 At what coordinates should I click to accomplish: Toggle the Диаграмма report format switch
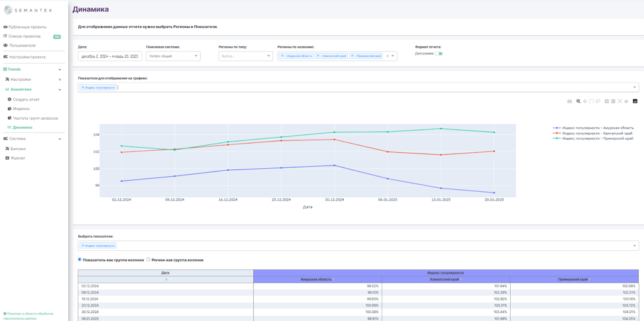(x=439, y=54)
